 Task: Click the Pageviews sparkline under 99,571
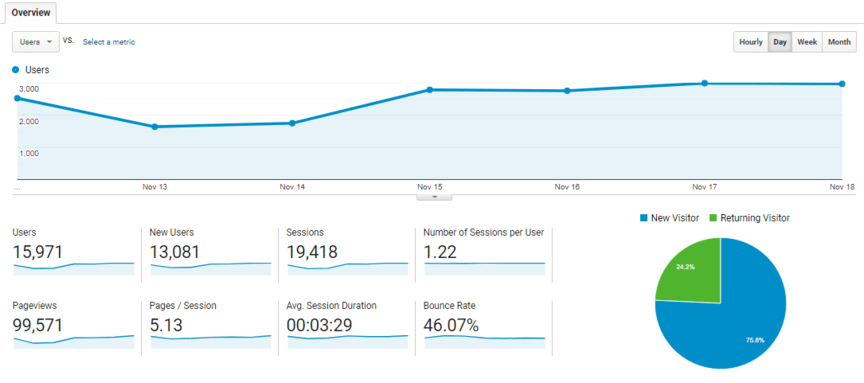tap(73, 342)
